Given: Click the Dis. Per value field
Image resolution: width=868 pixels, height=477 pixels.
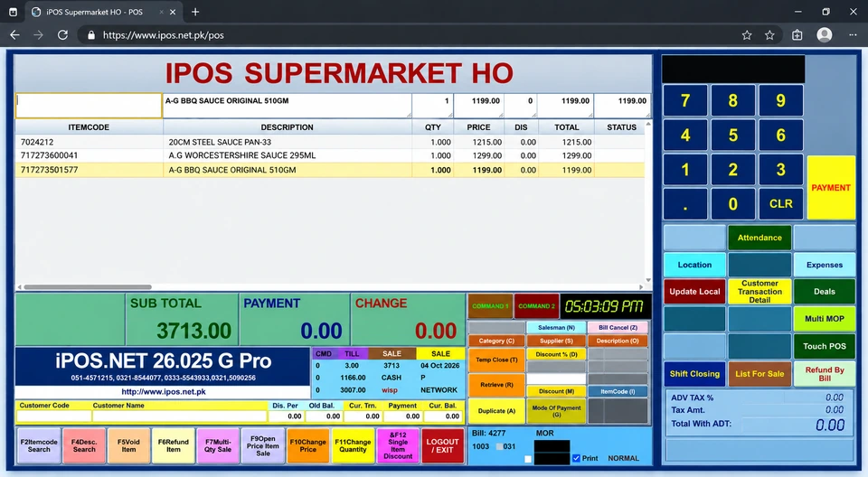Looking at the screenshot, I should pyautogui.click(x=287, y=416).
